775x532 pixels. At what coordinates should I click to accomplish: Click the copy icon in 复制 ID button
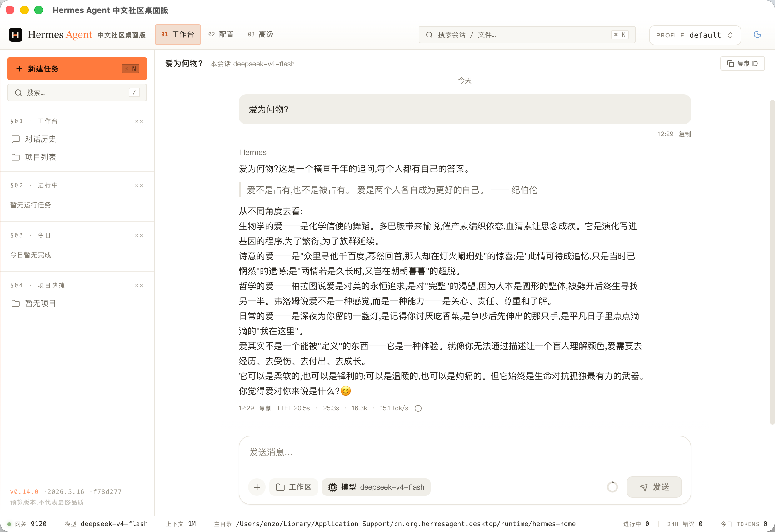(x=731, y=63)
